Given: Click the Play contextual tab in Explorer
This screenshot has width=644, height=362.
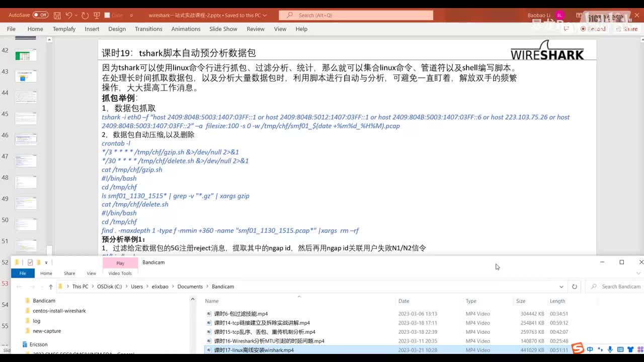Looking at the screenshot, I should [x=120, y=263].
